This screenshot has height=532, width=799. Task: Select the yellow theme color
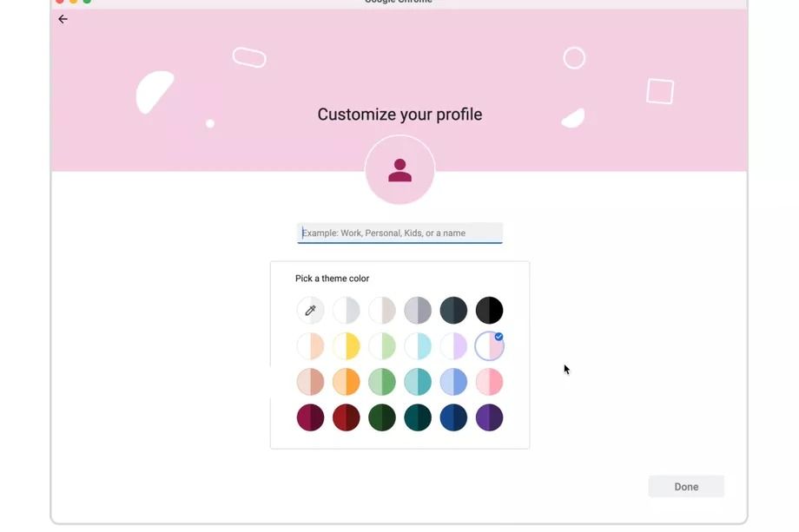(x=347, y=345)
